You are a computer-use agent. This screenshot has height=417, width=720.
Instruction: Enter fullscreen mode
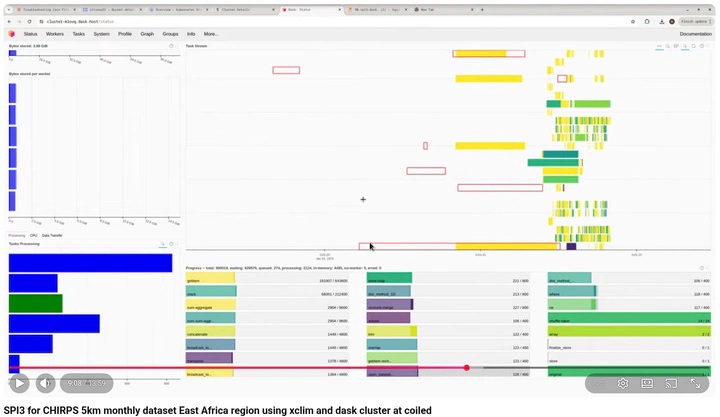tap(695, 383)
